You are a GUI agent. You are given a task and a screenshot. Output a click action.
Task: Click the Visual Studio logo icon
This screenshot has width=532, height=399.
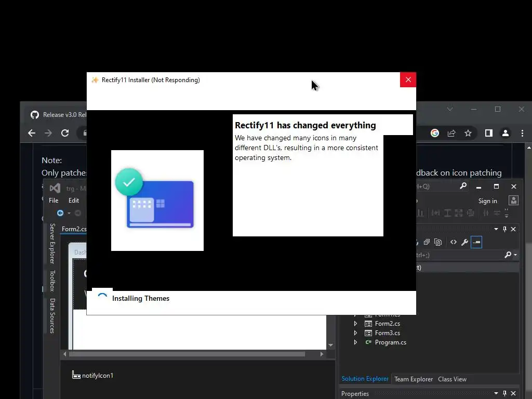point(55,188)
